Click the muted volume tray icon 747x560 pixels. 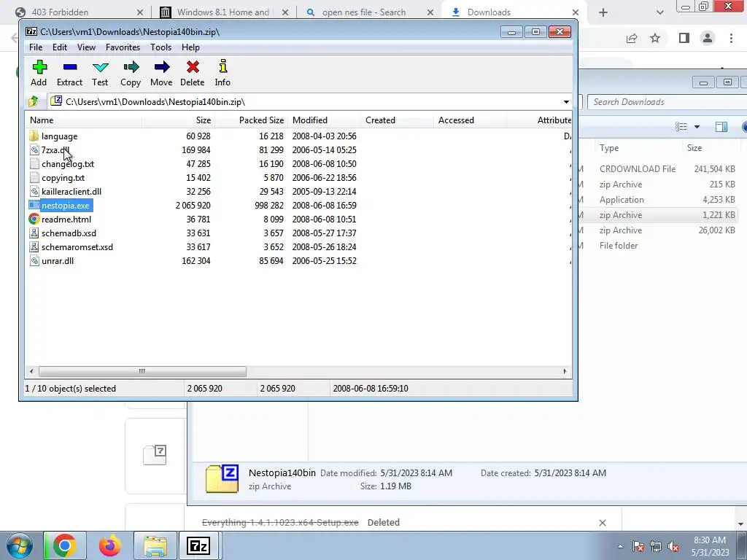pos(673,546)
